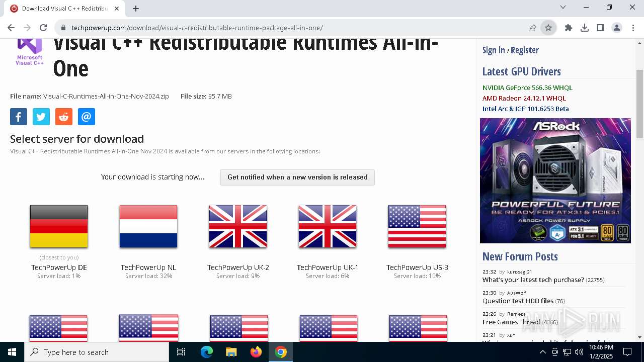
Task: Open 'Free Games Thread' forum post
Action: (x=511, y=322)
